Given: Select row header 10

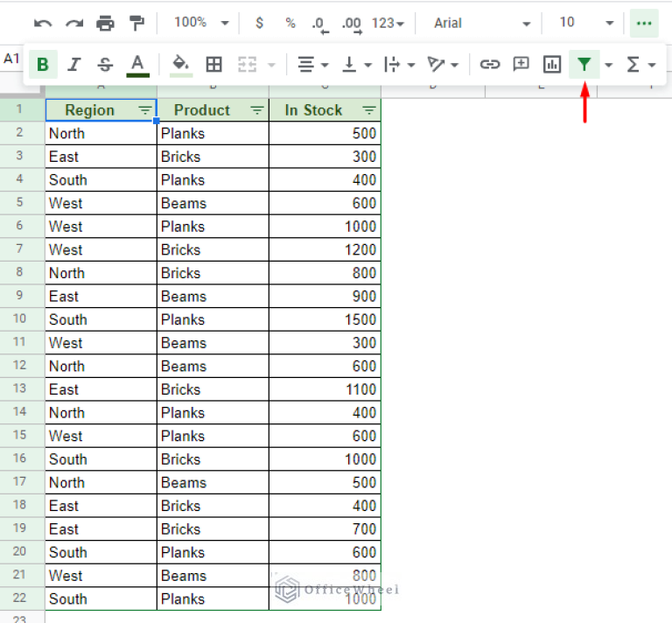Looking at the screenshot, I should tap(20, 318).
